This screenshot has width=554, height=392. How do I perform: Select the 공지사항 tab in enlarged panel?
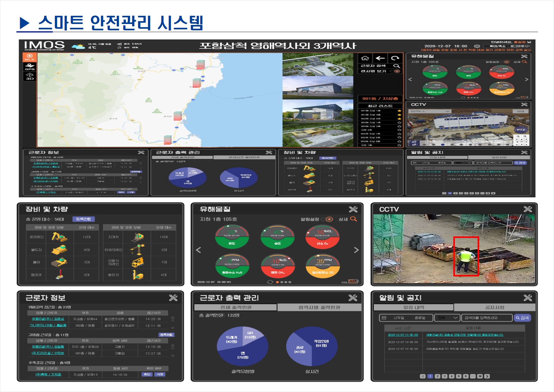pyautogui.click(x=495, y=307)
